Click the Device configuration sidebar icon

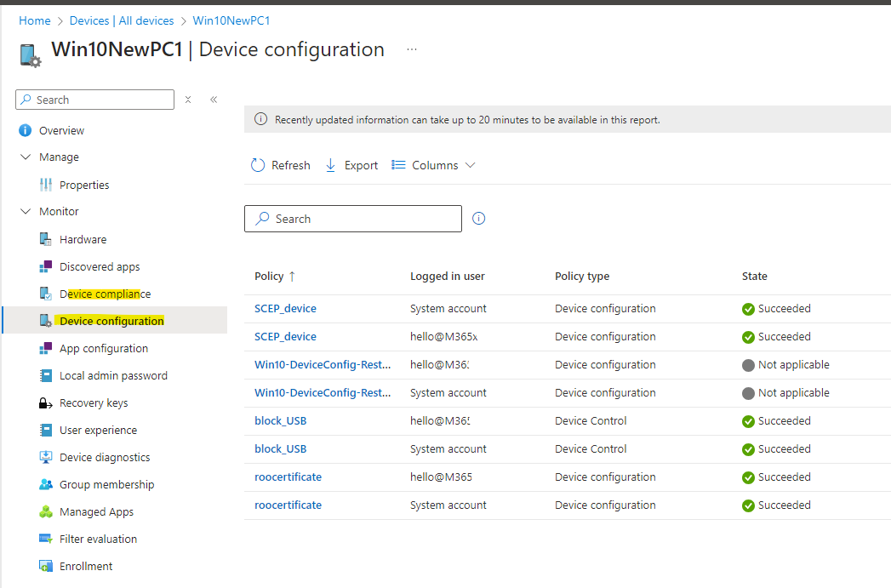coord(46,321)
